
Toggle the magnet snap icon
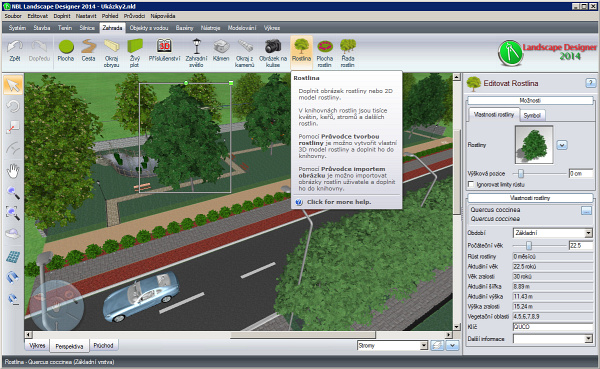click(x=13, y=278)
